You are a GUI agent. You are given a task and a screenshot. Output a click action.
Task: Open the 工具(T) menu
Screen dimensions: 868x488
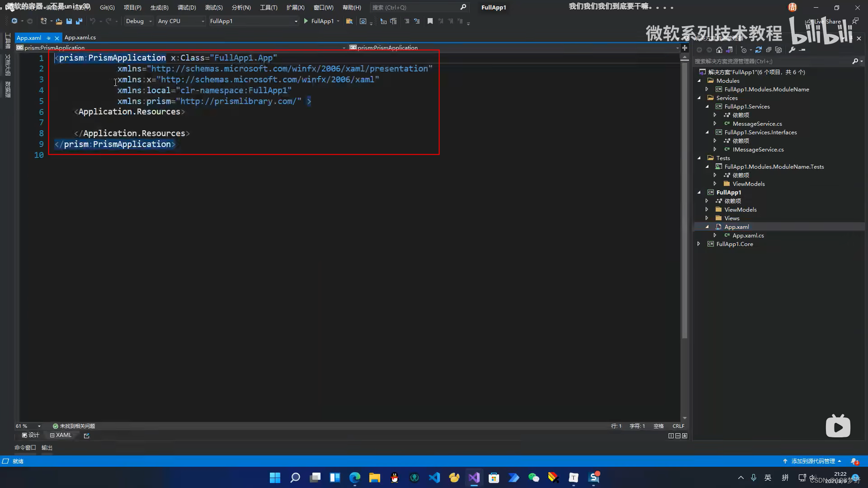[269, 8]
